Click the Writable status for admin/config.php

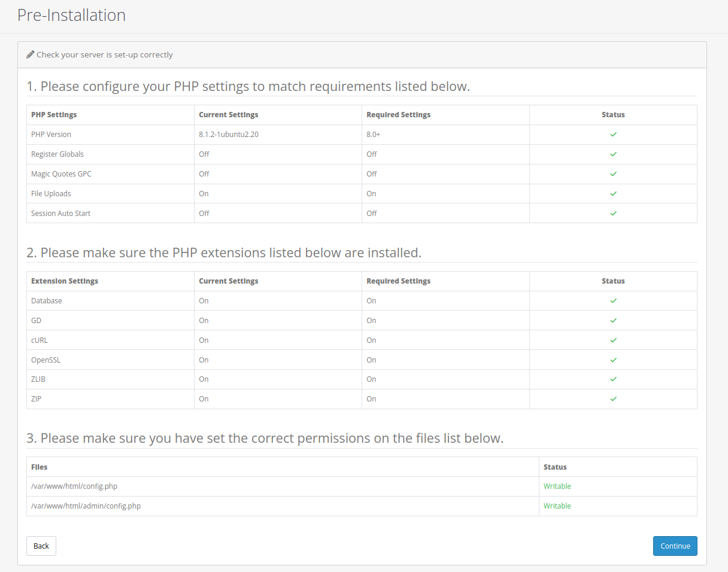557,506
